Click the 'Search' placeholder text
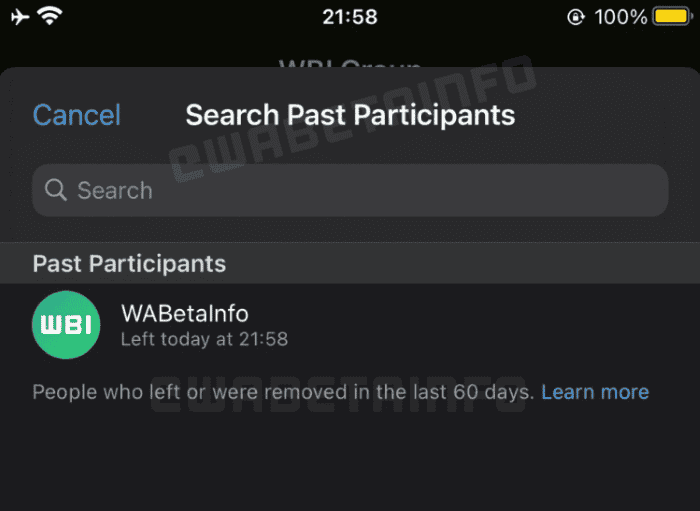 (x=115, y=190)
